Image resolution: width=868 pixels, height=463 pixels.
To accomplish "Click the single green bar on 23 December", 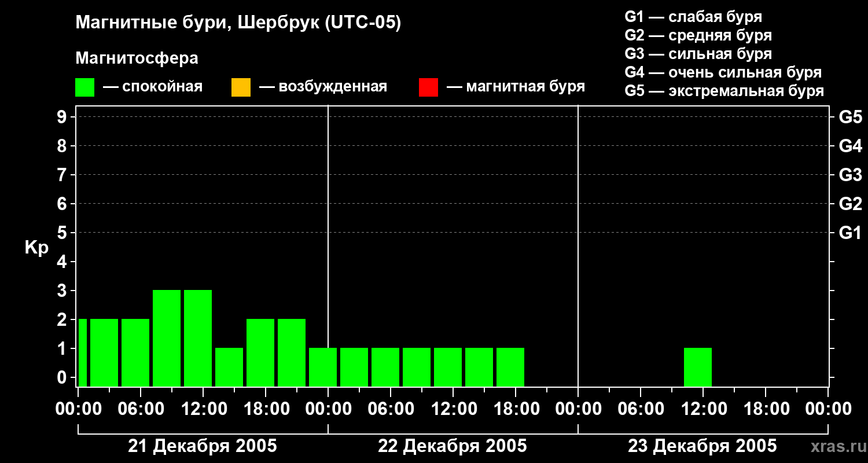I will (698, 367).
